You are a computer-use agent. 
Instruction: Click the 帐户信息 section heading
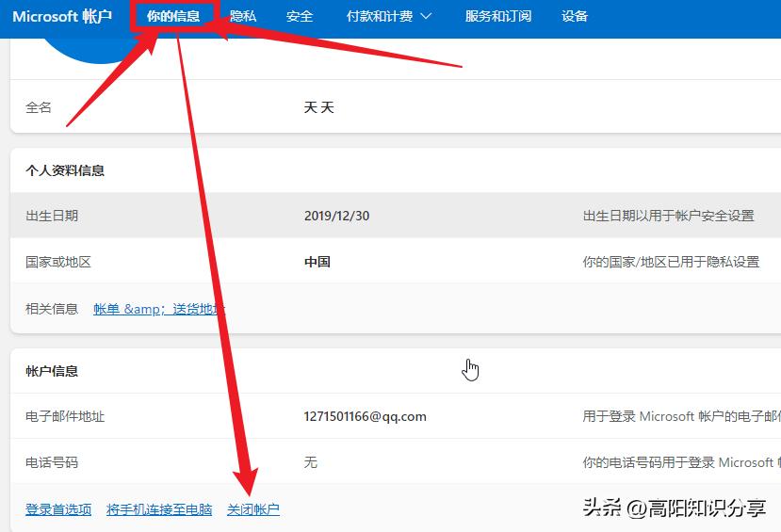pos(52,371)
